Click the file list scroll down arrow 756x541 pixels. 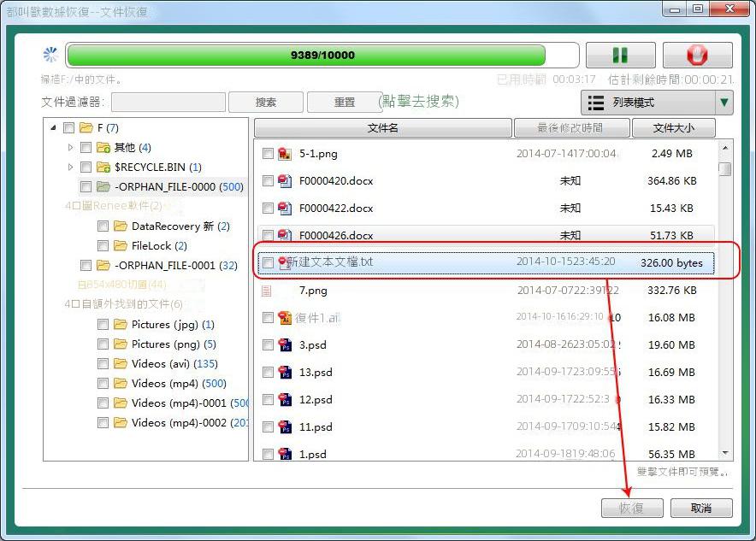(x=725, y=453)
